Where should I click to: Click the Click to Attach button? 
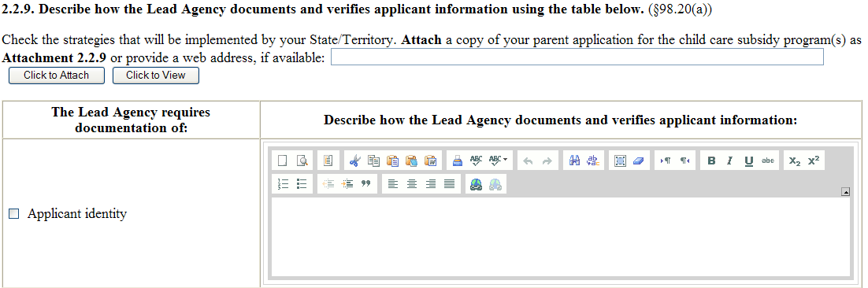coord(57,76)
